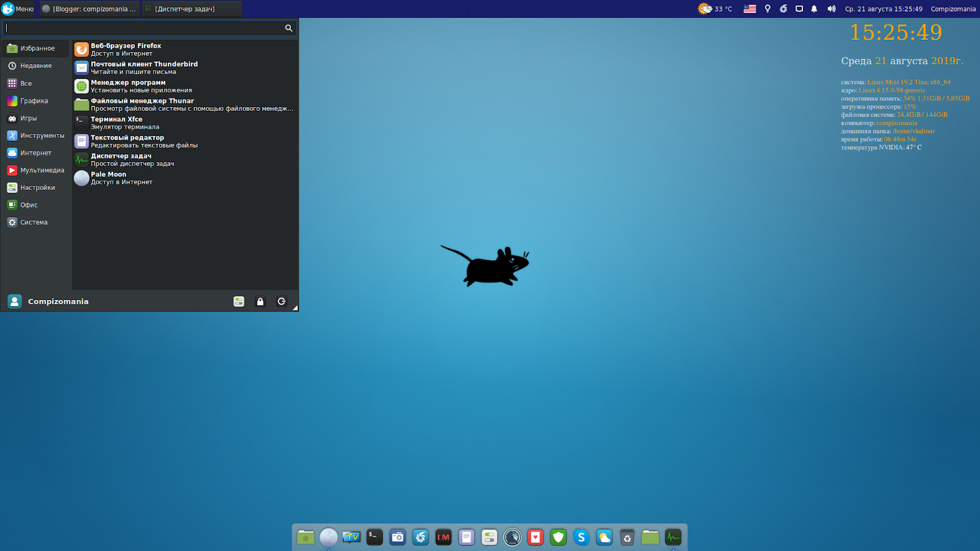Launch Файловый менеджер Thunar
The width and height of the screenshot is (980, 551).
tap(185, 105)
